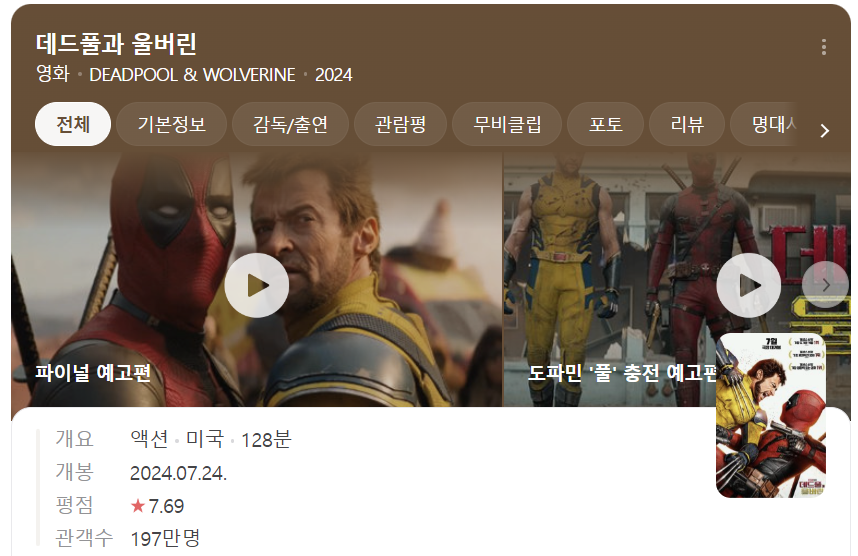Screen dimensions: 858x556
Task: Open the three-dot more options menu
Action: [824, 47]
